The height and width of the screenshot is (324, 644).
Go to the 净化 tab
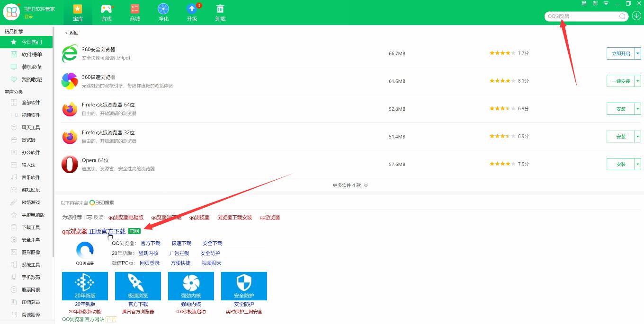163,12
